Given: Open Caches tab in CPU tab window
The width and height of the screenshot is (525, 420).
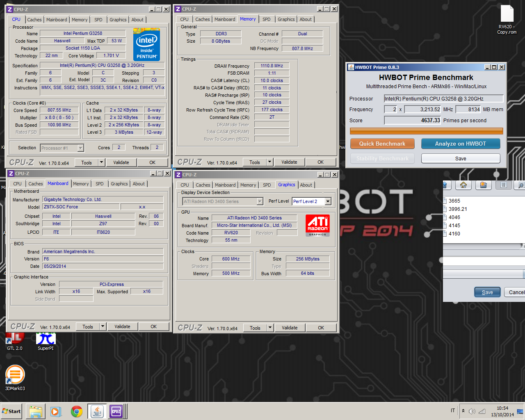Looking at the screenshot, I should point(34,20).
